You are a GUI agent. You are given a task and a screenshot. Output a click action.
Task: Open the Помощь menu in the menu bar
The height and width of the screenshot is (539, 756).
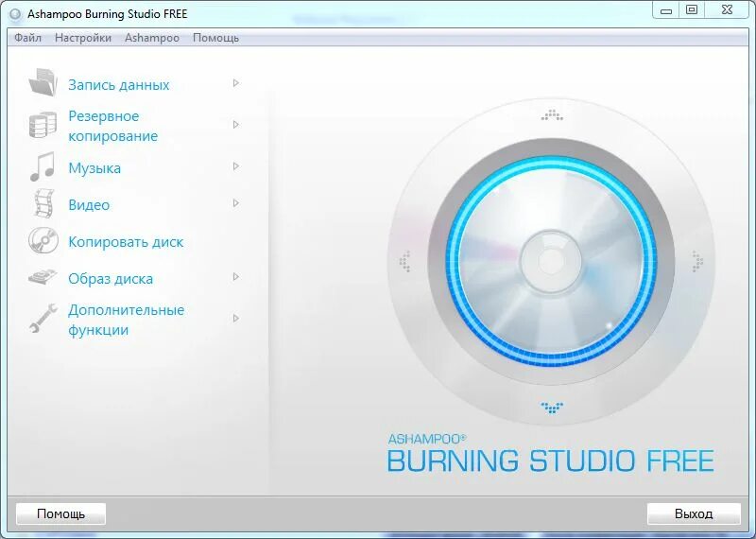(x=215, y=38)
